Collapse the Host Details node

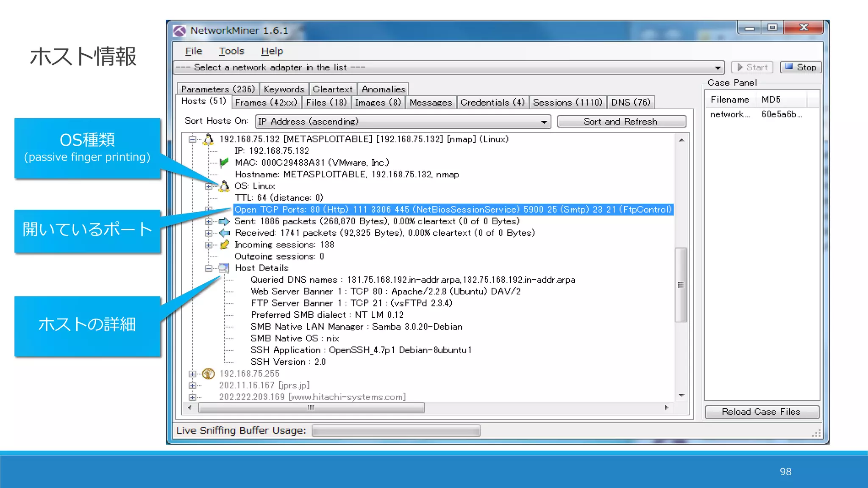pyautogui.click(x=208, y=268)
